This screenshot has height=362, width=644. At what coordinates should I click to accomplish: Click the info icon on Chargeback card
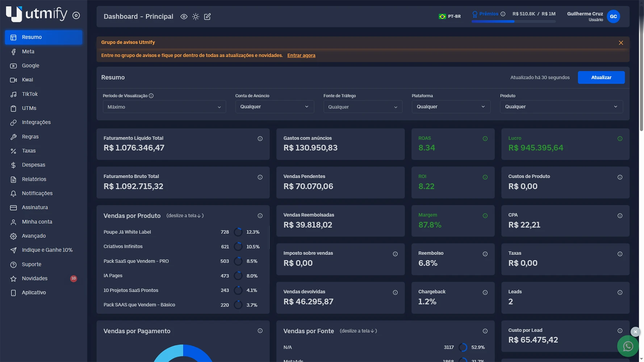point(485,292)
